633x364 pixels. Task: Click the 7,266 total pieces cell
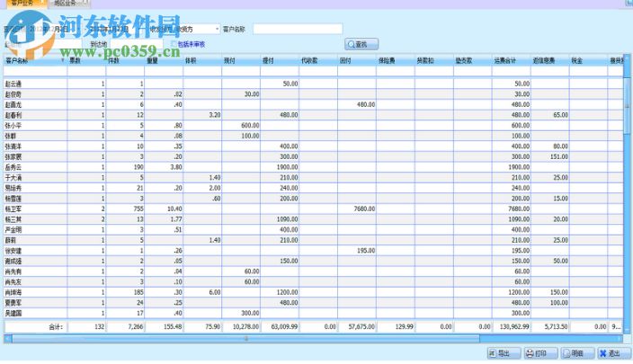point(125,327)
